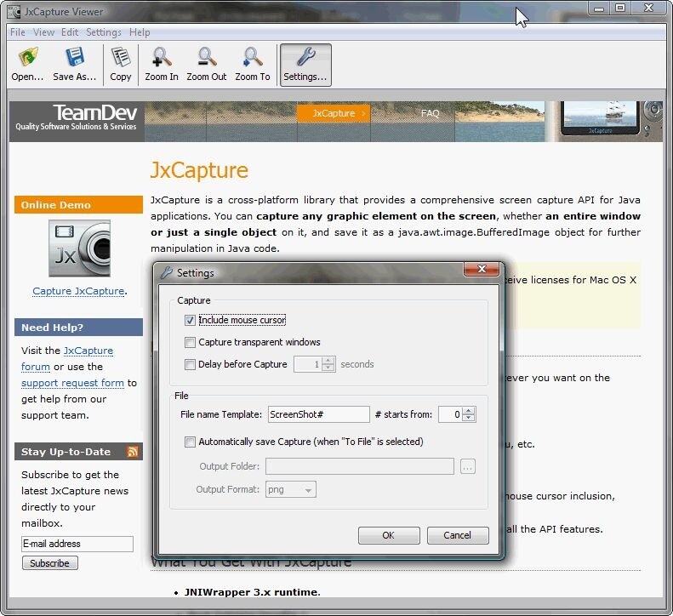Click the Output Folder browse '...' button
This screenshot has height=616, width=673.
pos(467,466)
